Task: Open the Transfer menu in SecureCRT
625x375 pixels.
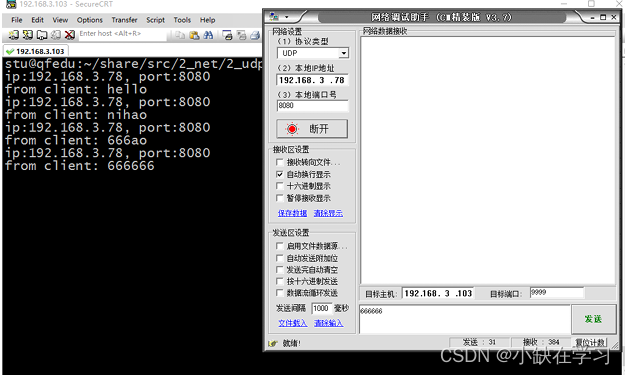Action: click(124, 20)
